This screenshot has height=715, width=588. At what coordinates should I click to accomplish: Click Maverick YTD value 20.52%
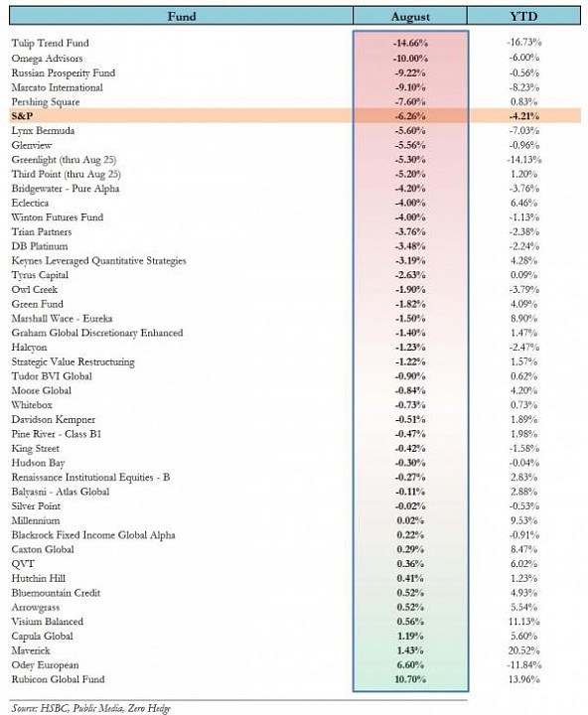tap(523, 650)
